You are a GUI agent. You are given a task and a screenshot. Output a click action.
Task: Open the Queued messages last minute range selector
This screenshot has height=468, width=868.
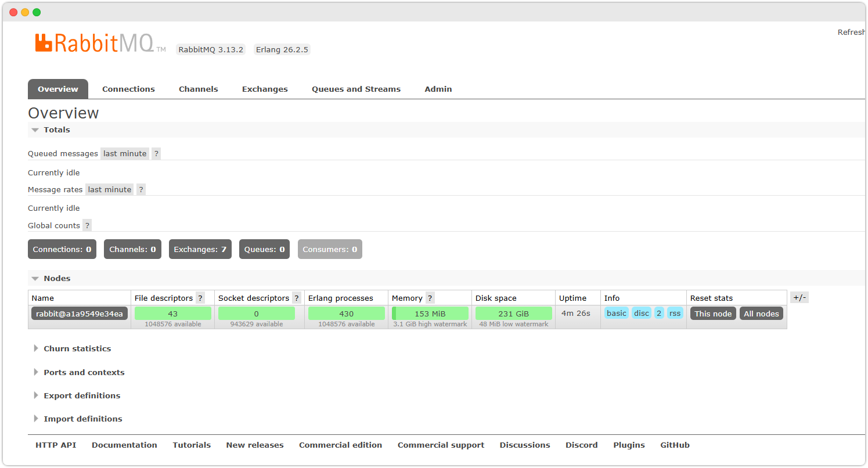click(x=125, y=154)
